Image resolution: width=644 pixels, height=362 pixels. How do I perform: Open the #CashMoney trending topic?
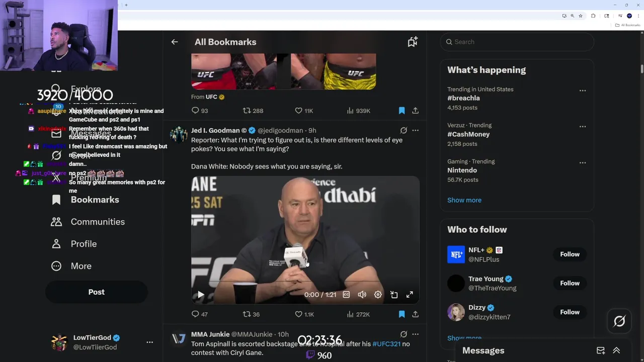(468, 134)
